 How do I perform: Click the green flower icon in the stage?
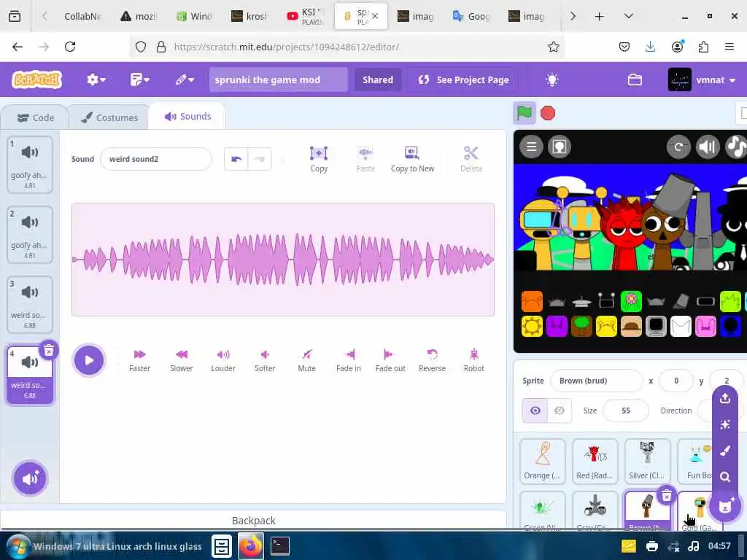631,300
